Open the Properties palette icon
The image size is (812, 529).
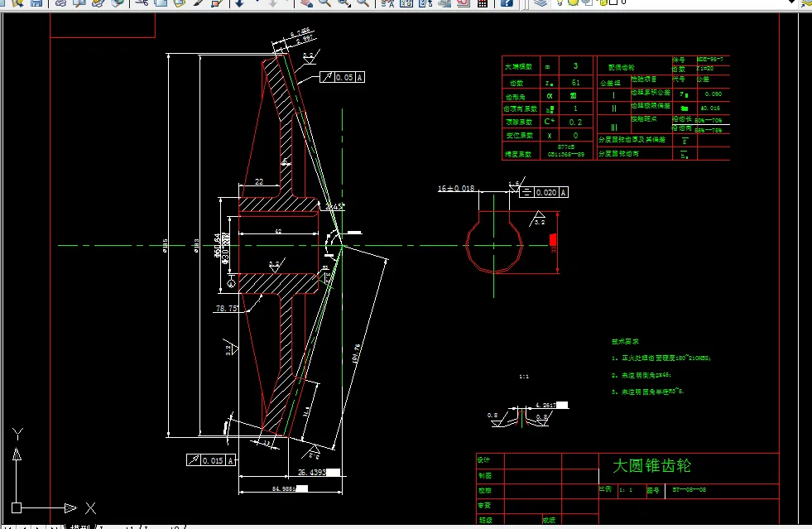(387, 2)
